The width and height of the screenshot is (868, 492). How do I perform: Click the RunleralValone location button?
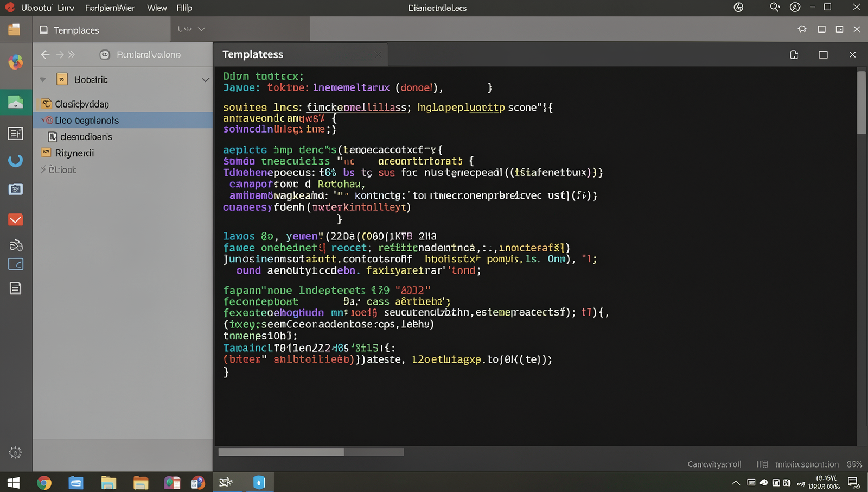(x=141, y=54)
